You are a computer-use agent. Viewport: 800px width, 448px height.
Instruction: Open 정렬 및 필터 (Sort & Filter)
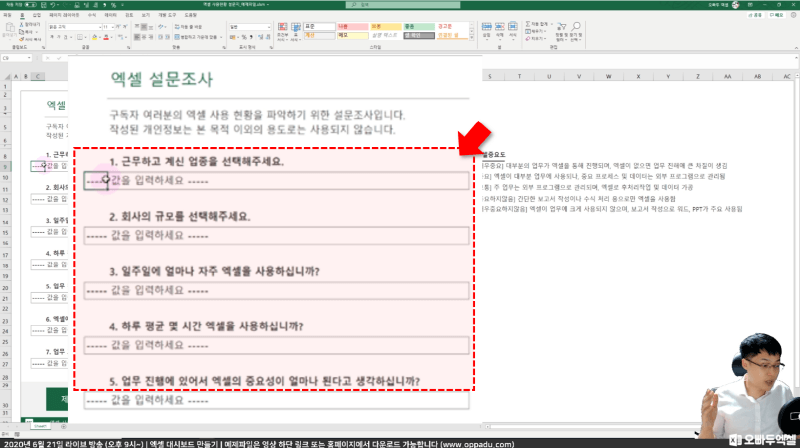pos(561,32)
